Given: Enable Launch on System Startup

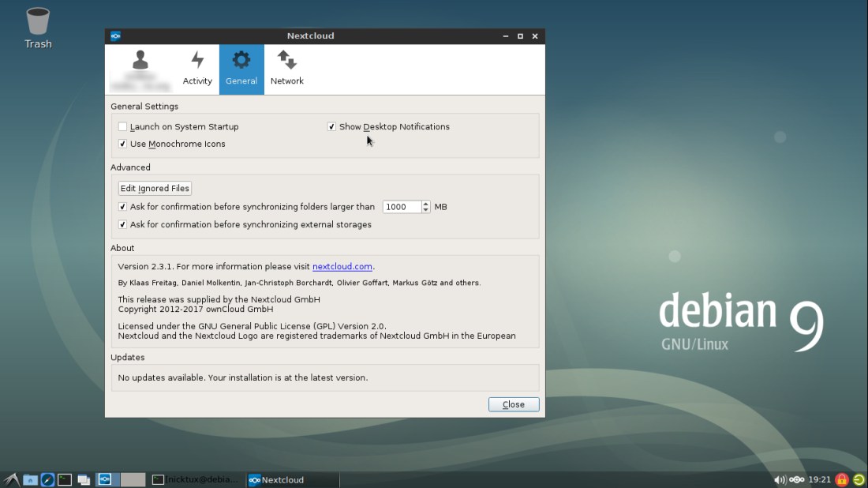Looking at the screenshot, I should tap(122, 126).
